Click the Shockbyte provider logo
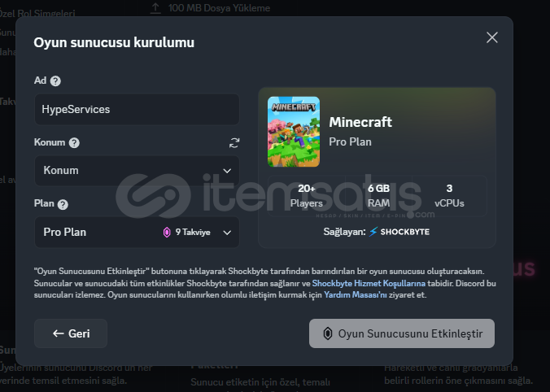 pyautogui.click(x=399, y=232)
